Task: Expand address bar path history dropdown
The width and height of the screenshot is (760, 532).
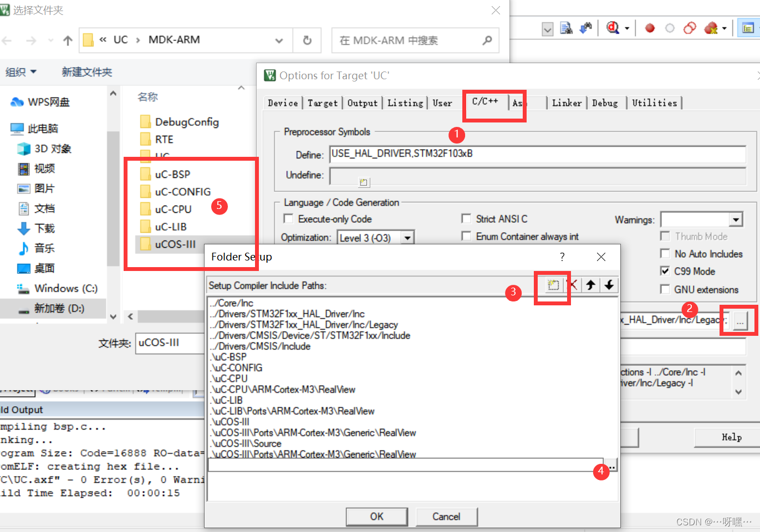Action: coord(279,40)
